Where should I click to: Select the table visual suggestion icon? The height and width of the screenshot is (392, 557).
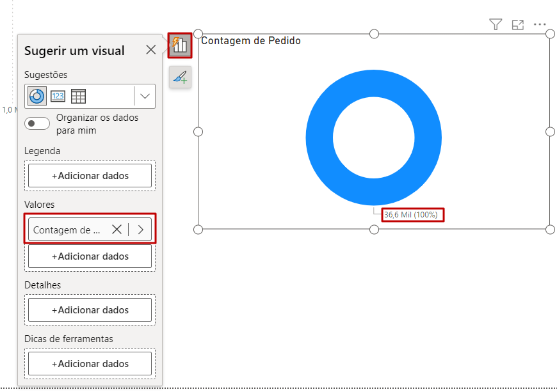click(x=78, y=97)
